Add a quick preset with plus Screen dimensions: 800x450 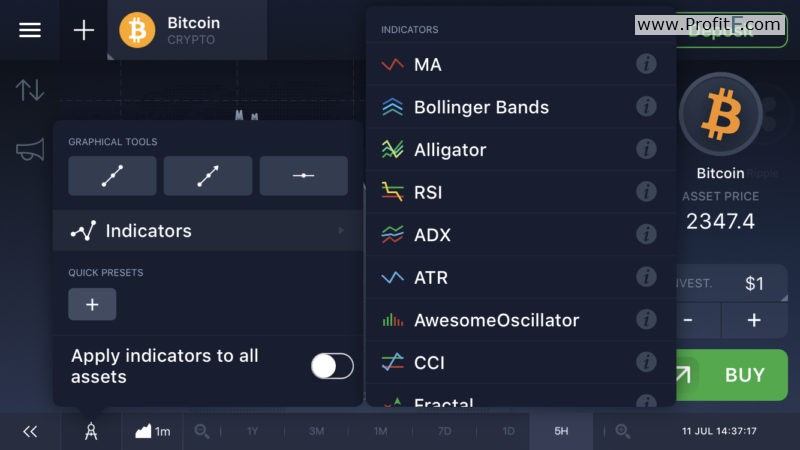click(92, 305)
